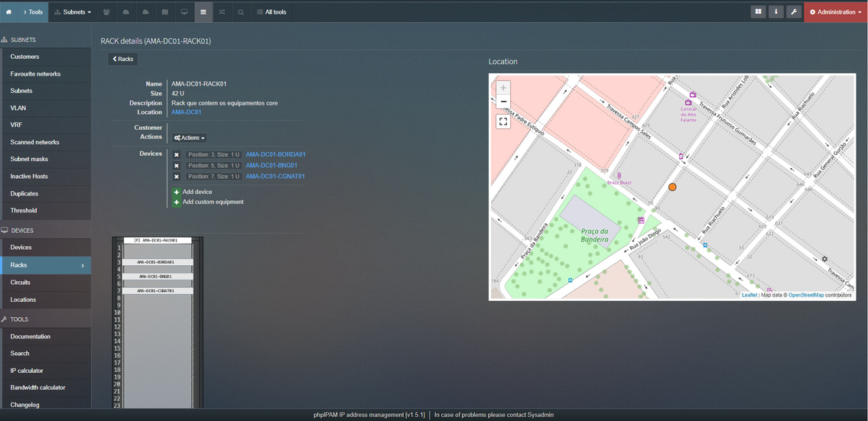
Task: Open the second cloud icon beside the map icon
Action: [x=145, y=11]
